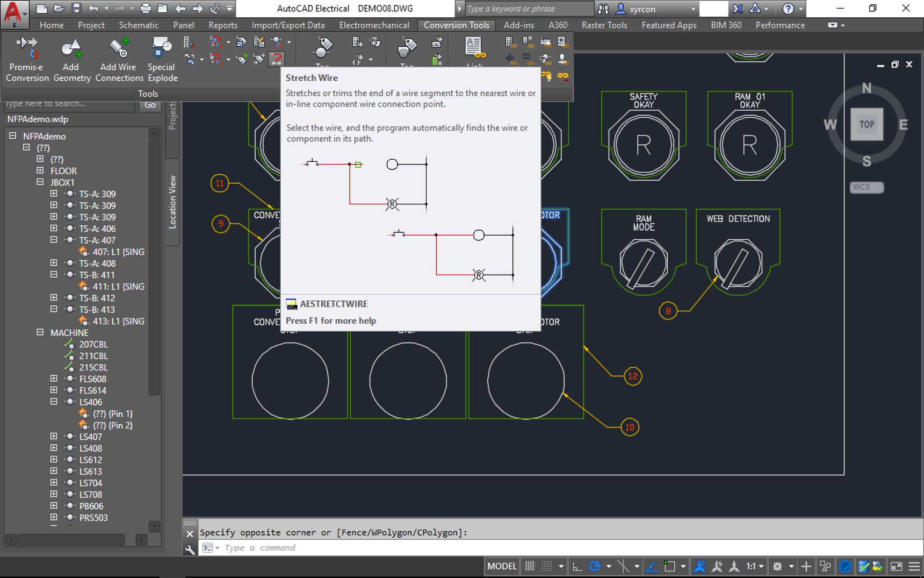Toggle Ortho mode
This screenshot has height=578, width=924.
click(x=577, y=566)
